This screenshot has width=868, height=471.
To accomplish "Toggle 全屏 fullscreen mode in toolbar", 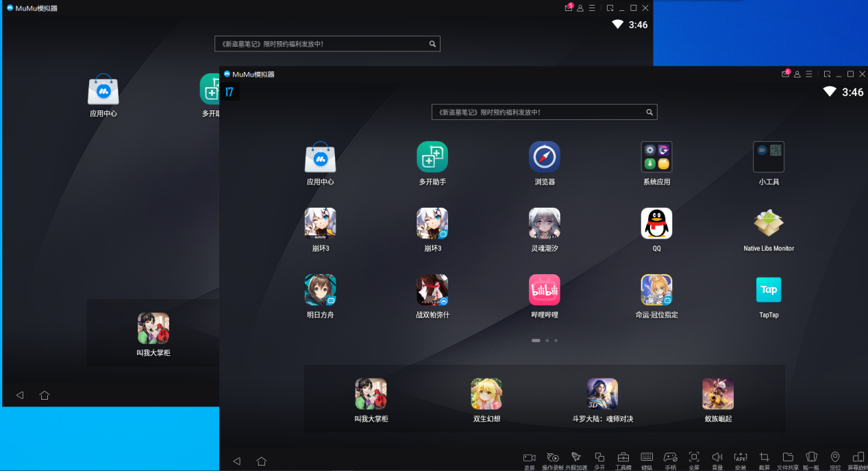I will pos(694,458).
